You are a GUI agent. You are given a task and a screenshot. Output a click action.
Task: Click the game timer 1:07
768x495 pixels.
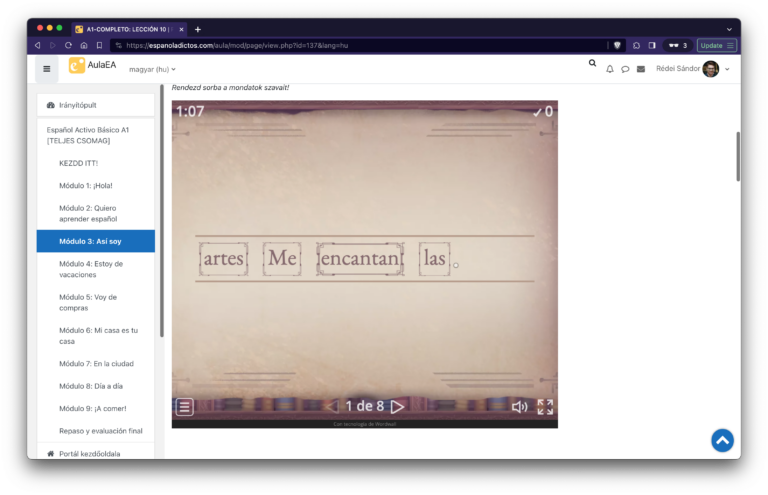point(190,112)
